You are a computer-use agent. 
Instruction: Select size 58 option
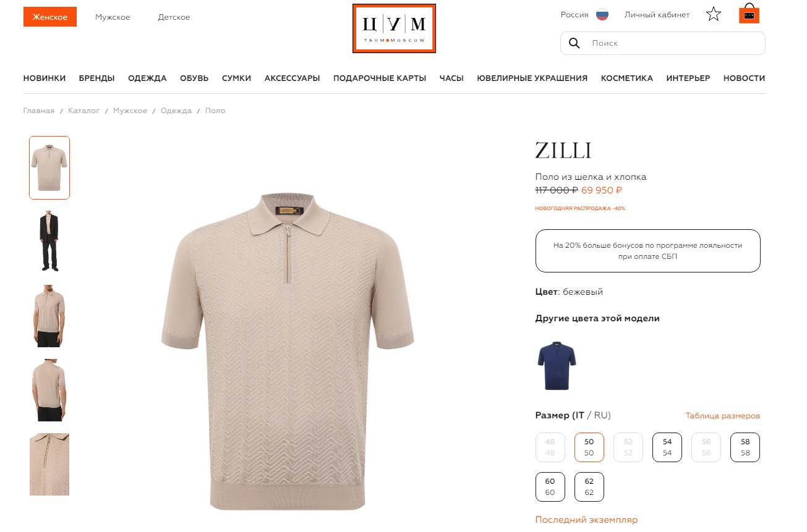[745, 447]
